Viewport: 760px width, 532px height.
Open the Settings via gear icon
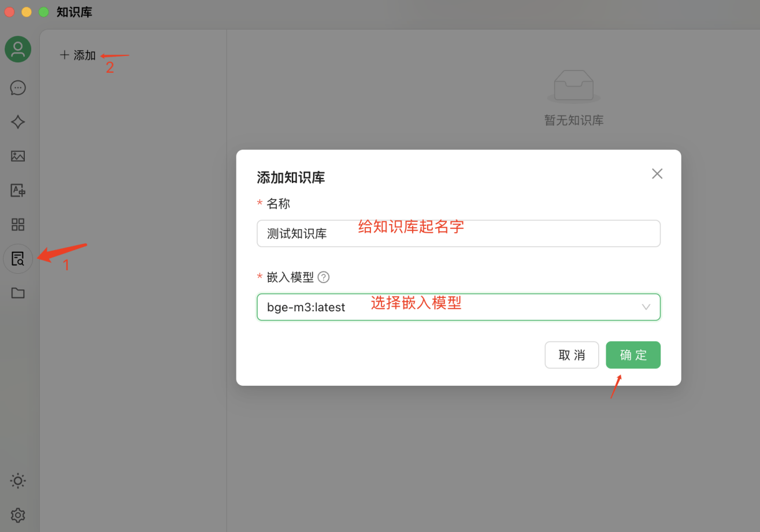pos(17,515)
